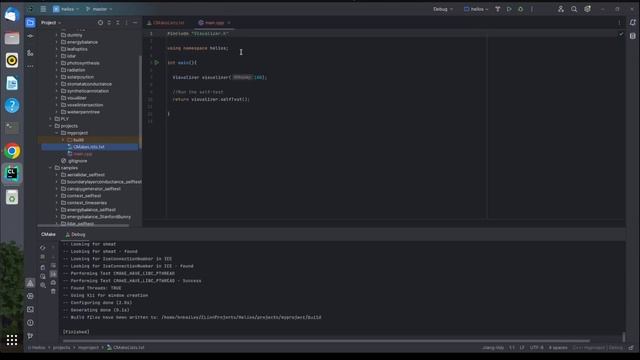Image resolution: width=640 pixels, height=360 pixels.
Task: Expand the visualizer folder
Action: 57,98
